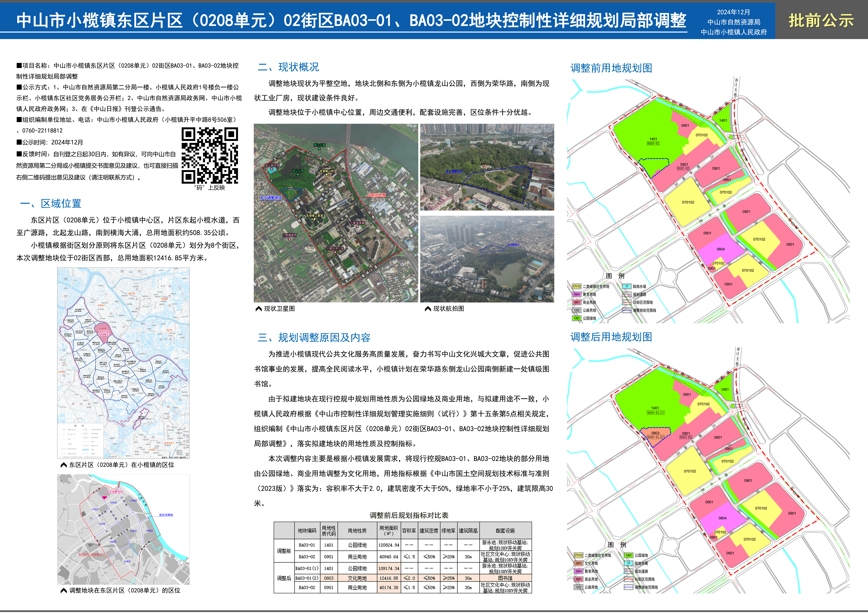Open the current satellite image
The height and width of the screenshot is (614, 868).
[x=336, y=213]
